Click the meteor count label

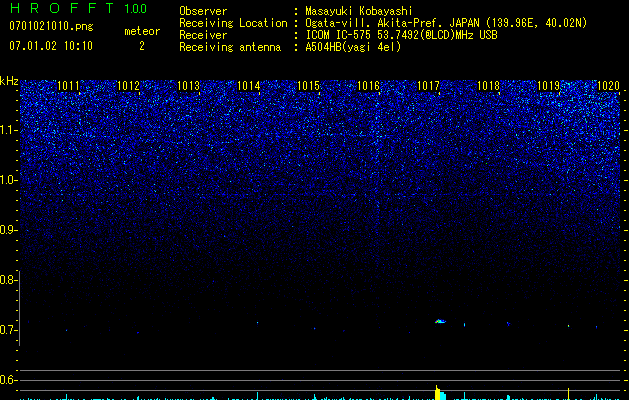click(142, 31)
